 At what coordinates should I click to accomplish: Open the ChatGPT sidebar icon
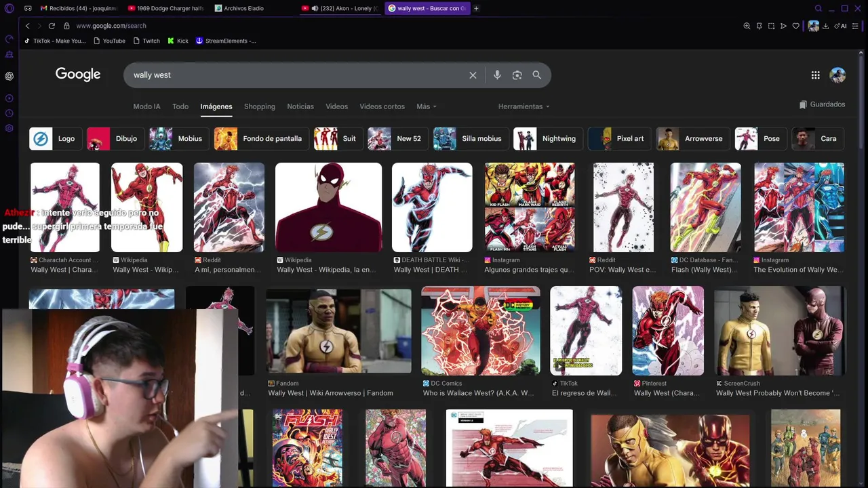point(9,76)
